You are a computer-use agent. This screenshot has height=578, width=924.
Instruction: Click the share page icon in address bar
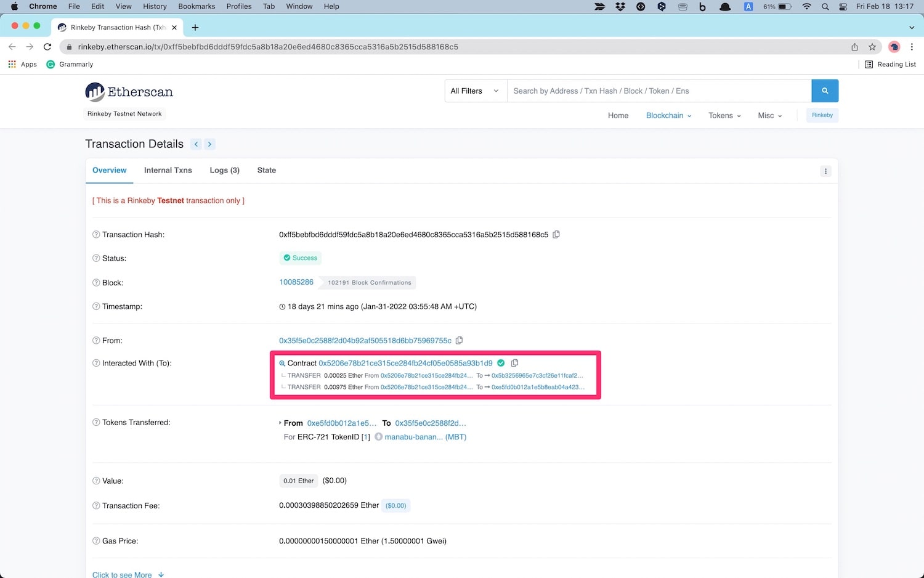[x=854, y=47]
